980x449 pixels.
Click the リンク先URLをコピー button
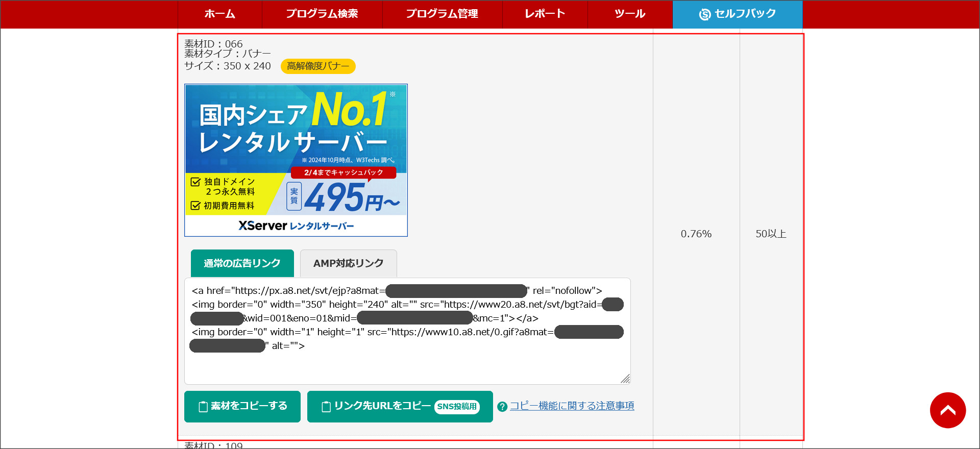point(400,407)
